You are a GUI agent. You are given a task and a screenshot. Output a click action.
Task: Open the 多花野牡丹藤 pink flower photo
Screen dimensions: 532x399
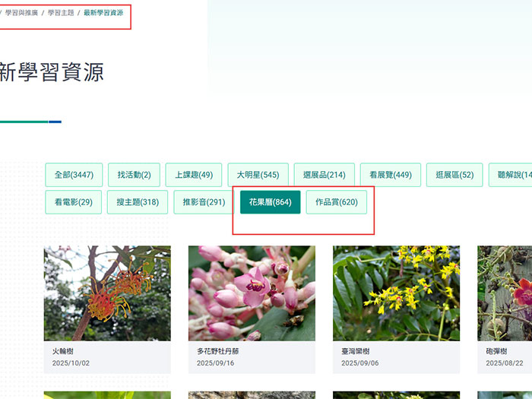pyautogui.click(x=252, y=293)
